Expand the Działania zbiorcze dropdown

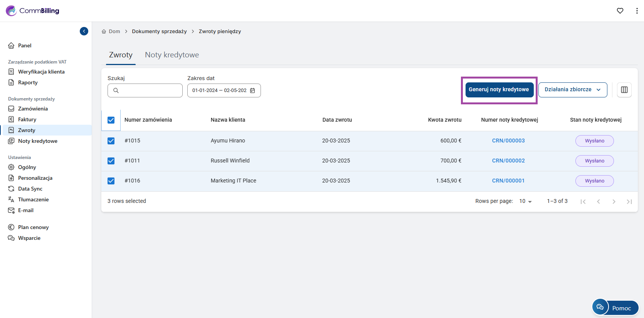(x=572, y=90)
